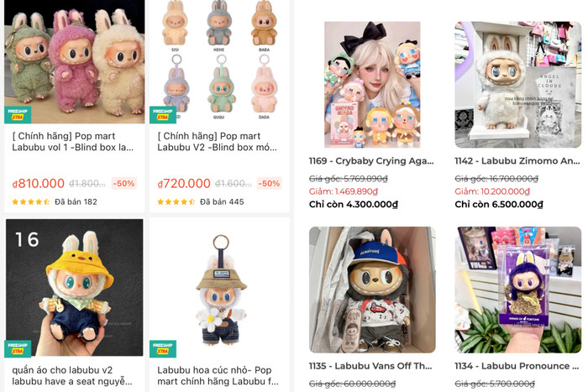Open '1142 - Labubu Zimomo An...' listing title
The width and height of the screenshot is (588, 392).
(517, 161)
